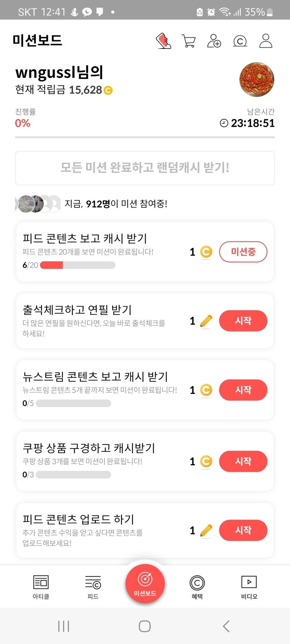
Task: Tap the 미션중 button for feed content
Action: 243,251
